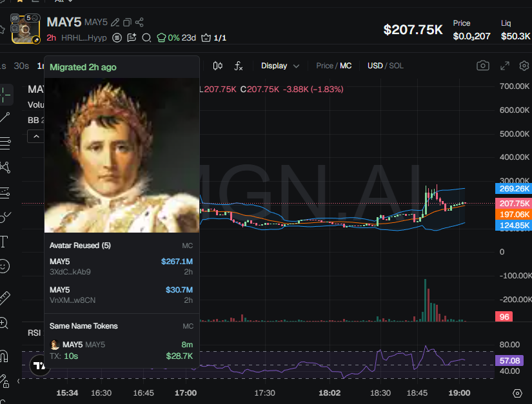The image size is (532, 404).
Task: Click the red 96 volume label
Action: tap(504, 316)
